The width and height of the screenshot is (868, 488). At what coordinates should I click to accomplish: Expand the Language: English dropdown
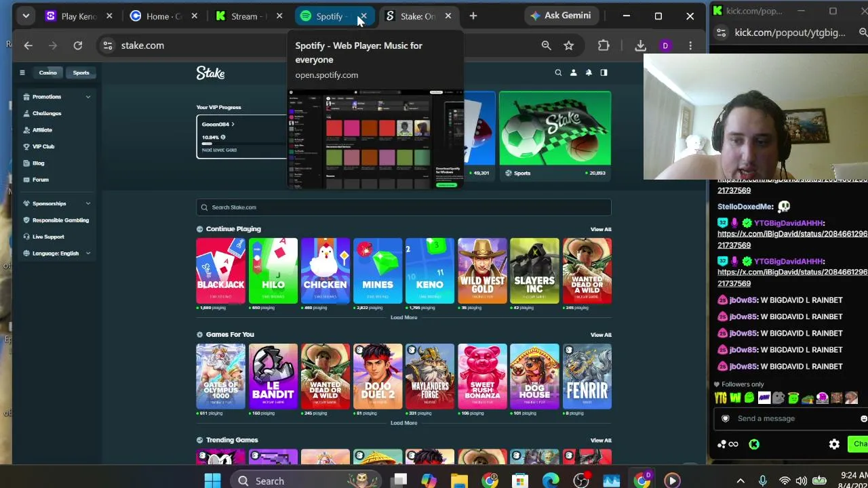[x=57, y=253]
